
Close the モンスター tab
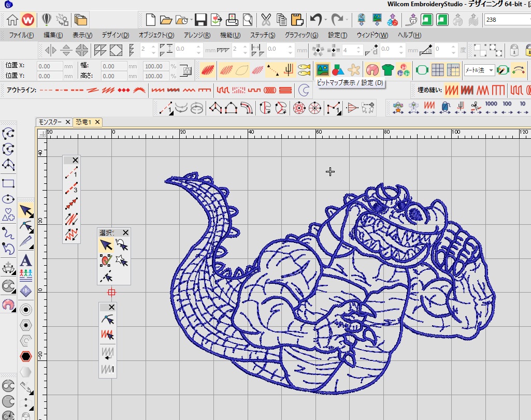pos(68,122)
